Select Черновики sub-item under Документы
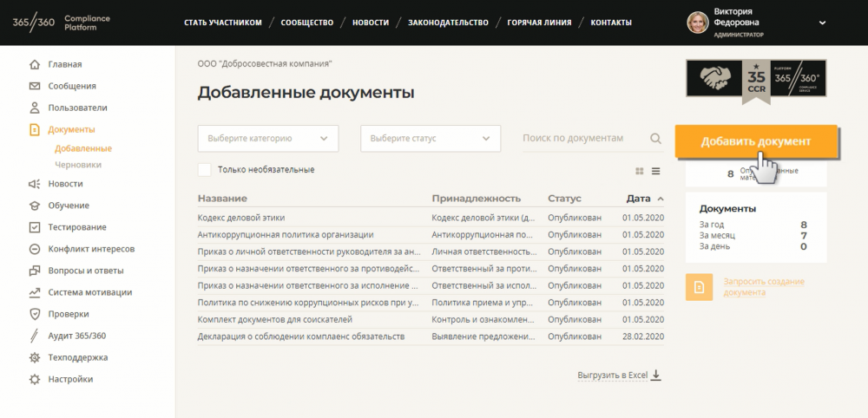 78,165
